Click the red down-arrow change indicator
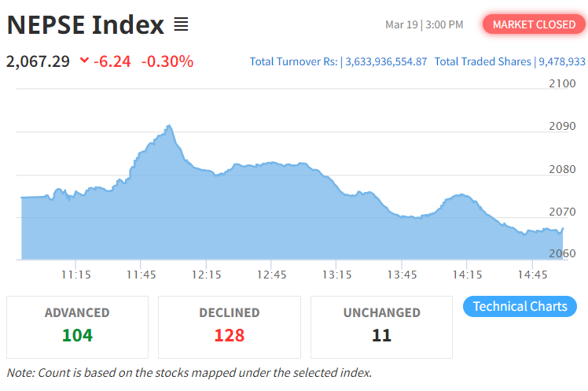588x391 pixels. coord(84,61)
